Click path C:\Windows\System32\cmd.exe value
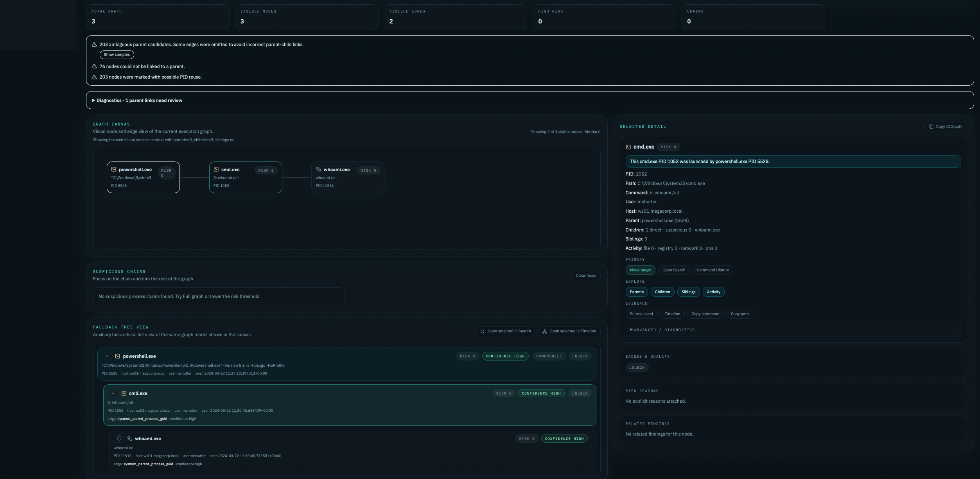Viewport: 980px width, 479px height. click(671, 183)
